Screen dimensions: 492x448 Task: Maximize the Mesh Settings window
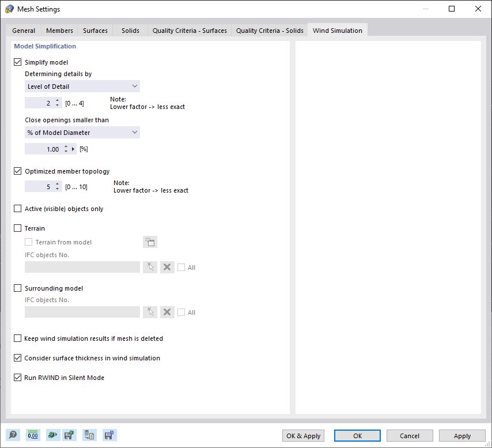(452, 9)
